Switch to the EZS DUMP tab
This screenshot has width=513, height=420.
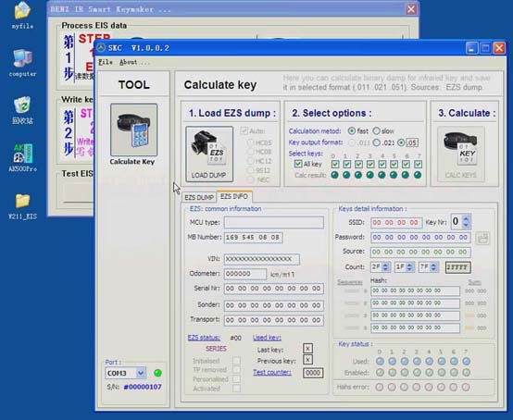click(x=199, y=197)
